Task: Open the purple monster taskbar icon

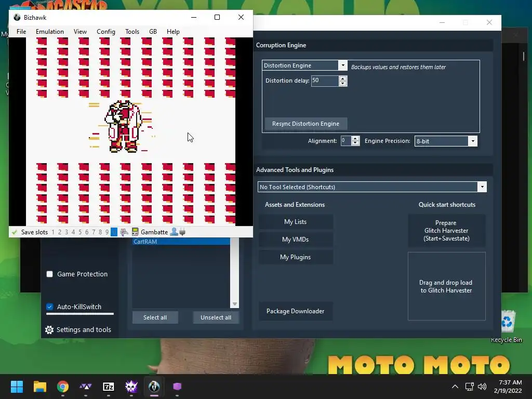Action: pyautogui.click(x=131, y=387)
